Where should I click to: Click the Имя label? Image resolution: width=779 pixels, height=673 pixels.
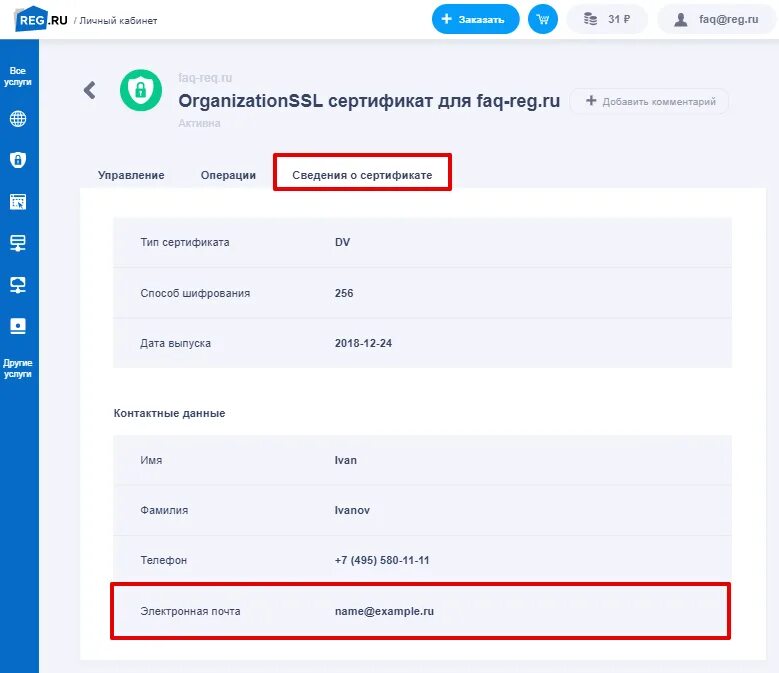tap(151, 460)
